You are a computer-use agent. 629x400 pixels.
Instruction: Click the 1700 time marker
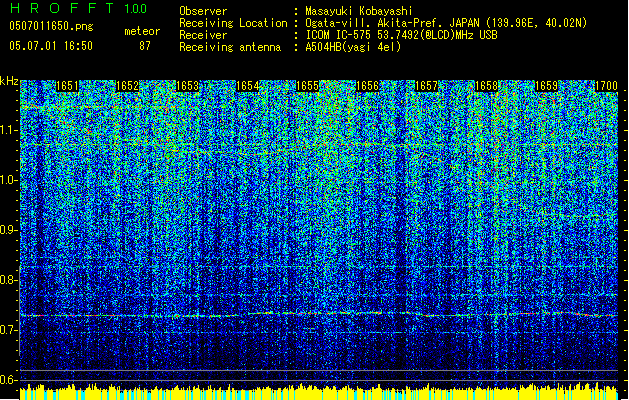tap(606, 86)
